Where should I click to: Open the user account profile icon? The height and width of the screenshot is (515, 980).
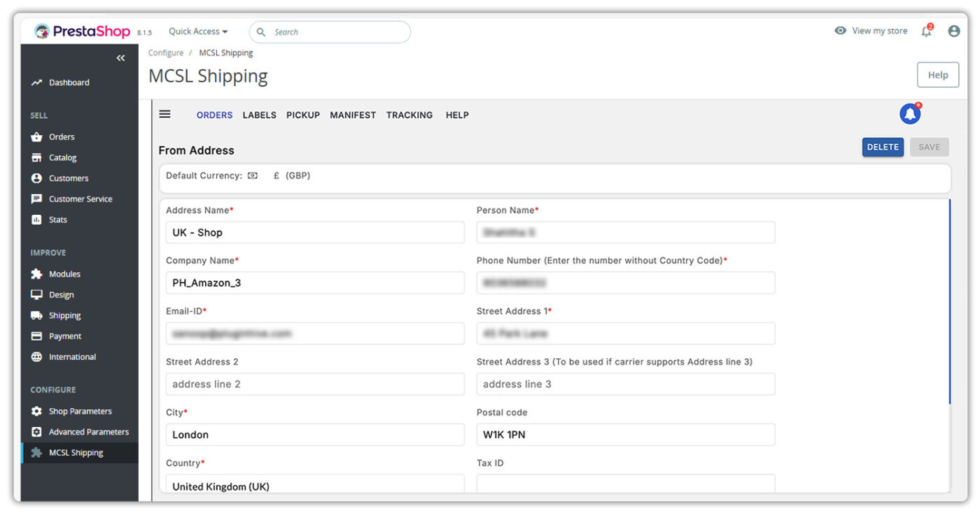coord(953,31)
